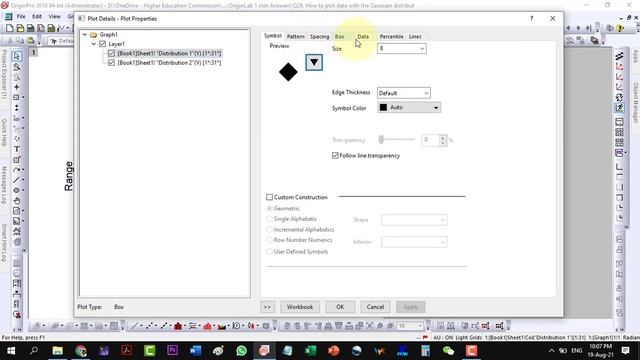Open PowerPoint from the taskbar

pyautogui.click(x=333, y=351)
